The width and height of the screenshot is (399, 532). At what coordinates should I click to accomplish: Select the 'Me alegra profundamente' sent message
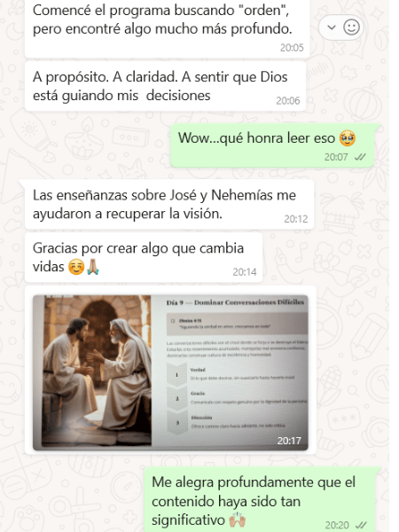tap(260, 500)
